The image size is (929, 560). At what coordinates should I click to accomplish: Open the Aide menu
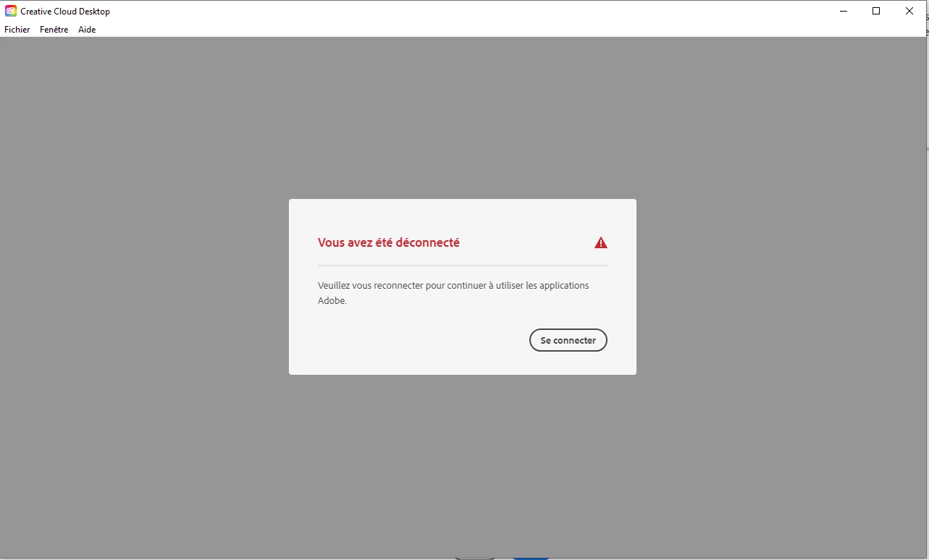coord(87,30)
